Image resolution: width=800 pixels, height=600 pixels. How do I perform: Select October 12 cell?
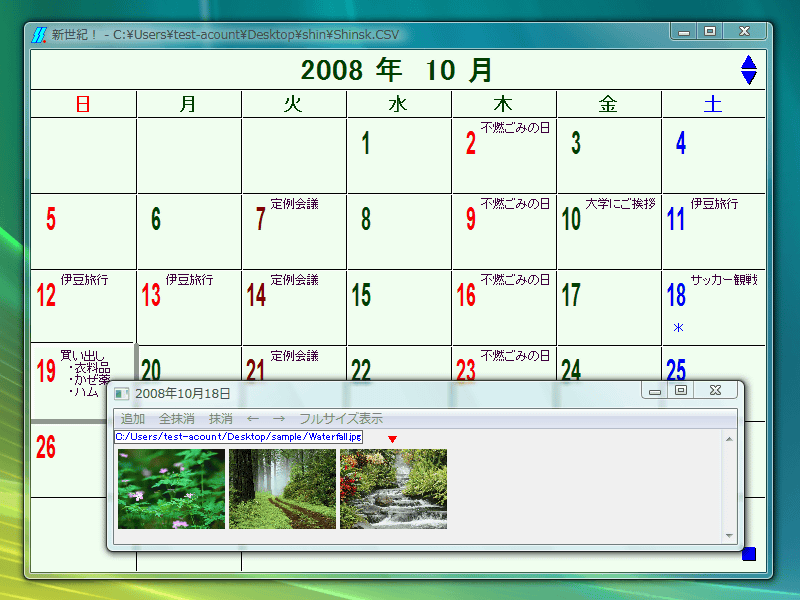tap(84, 306)
